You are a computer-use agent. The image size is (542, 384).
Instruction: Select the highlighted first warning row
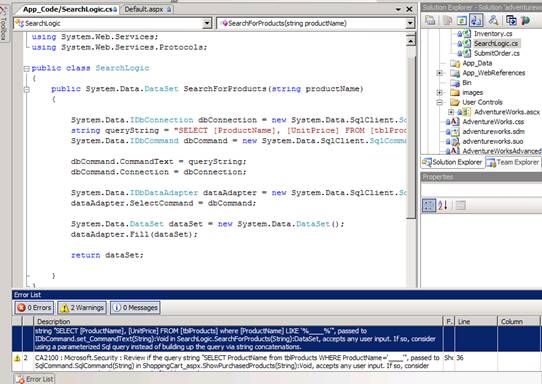tap(276, 339)
